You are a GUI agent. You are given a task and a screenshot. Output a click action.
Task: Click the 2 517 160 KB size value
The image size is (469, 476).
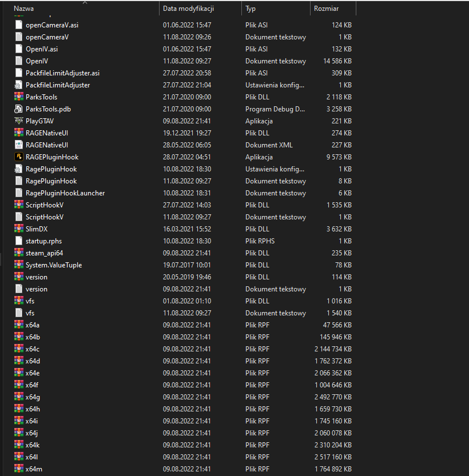point(333,457)
